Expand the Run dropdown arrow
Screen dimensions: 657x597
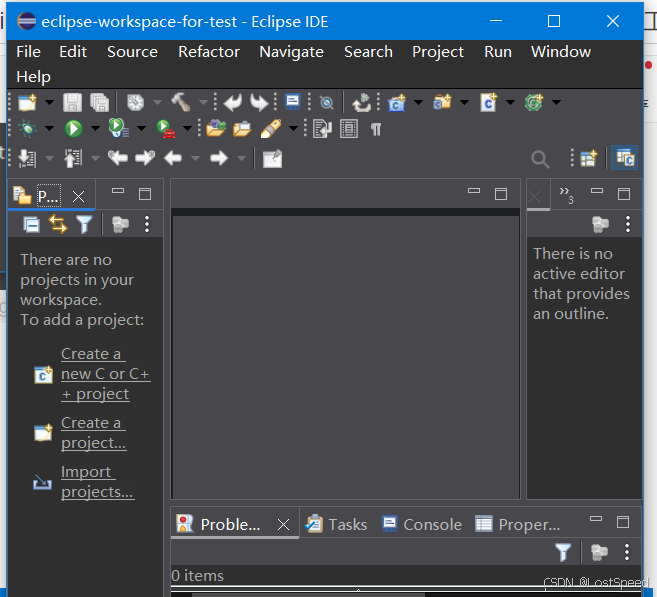click(95, 129)
